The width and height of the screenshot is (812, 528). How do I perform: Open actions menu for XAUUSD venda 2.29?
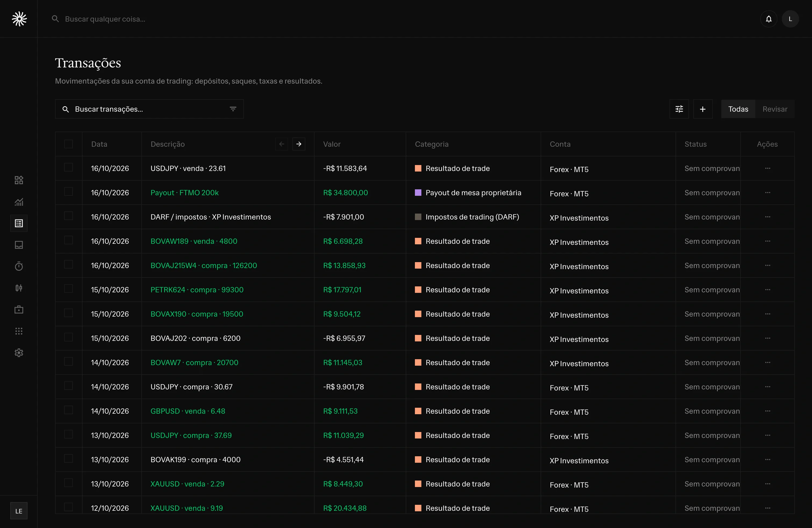[768, 484]
